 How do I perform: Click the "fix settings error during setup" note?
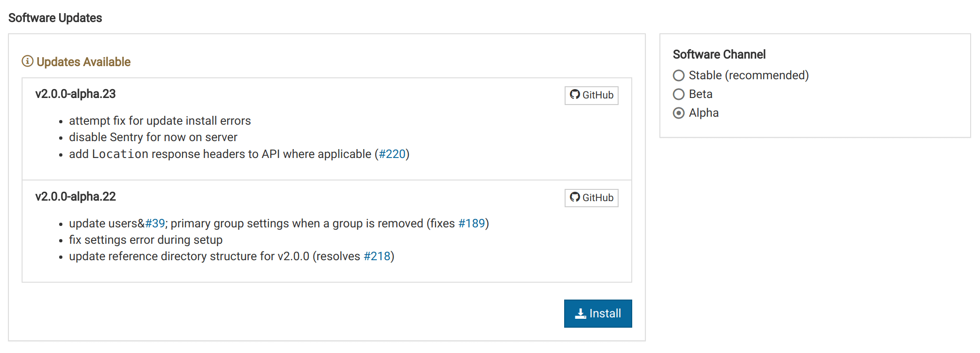point(146,240)
